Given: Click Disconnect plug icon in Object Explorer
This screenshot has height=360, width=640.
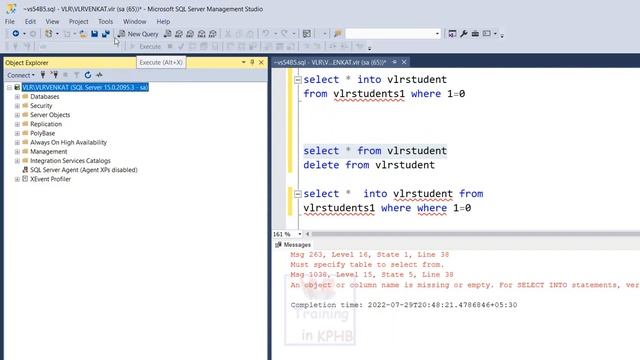Looking at the screenshot, I should [x=54, y=75].
